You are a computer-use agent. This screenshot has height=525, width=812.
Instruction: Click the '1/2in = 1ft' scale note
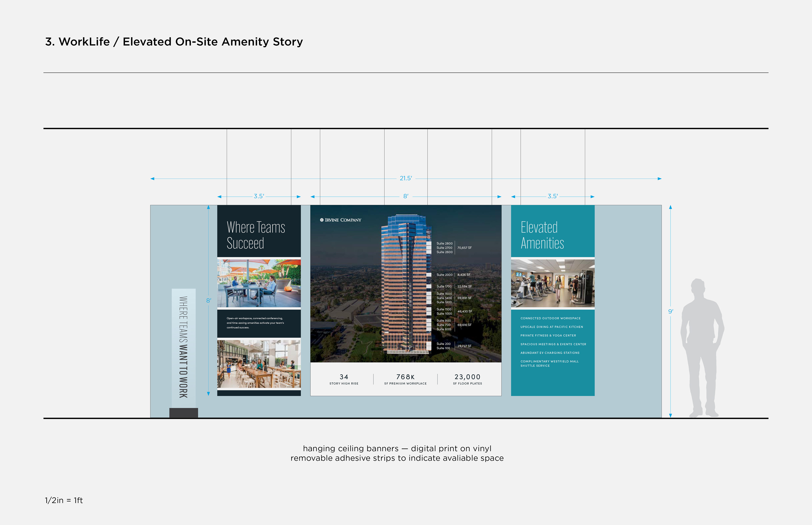tap(64, 500)
